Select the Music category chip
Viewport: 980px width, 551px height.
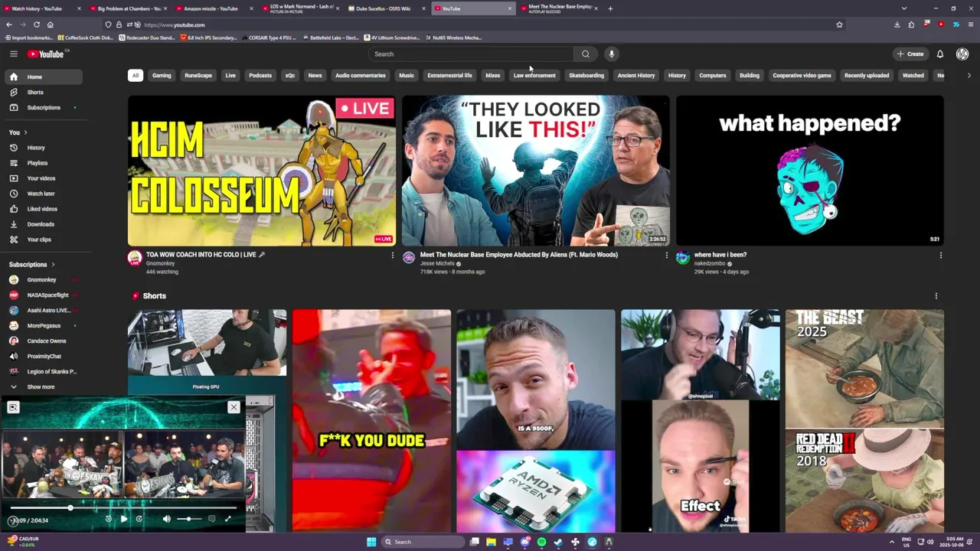pyautogui.click(x=407, y=76)
